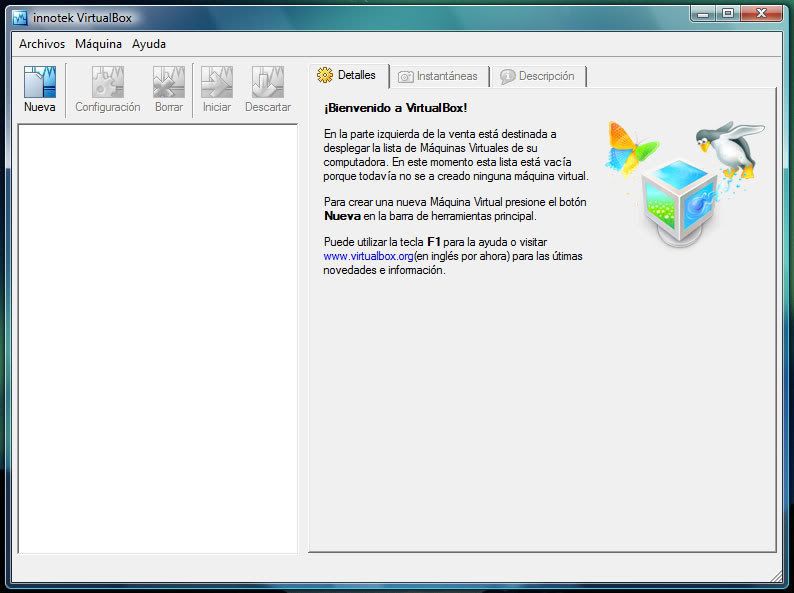Open the Máquina menu
Image resolution: width=794 pixels, height=593 pixels.
(98, 44)
